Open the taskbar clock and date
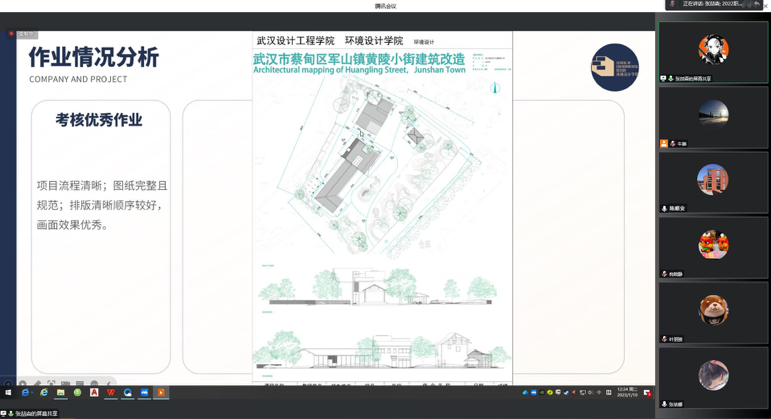Viewport: 771px width, 419px height. (626, 392)
